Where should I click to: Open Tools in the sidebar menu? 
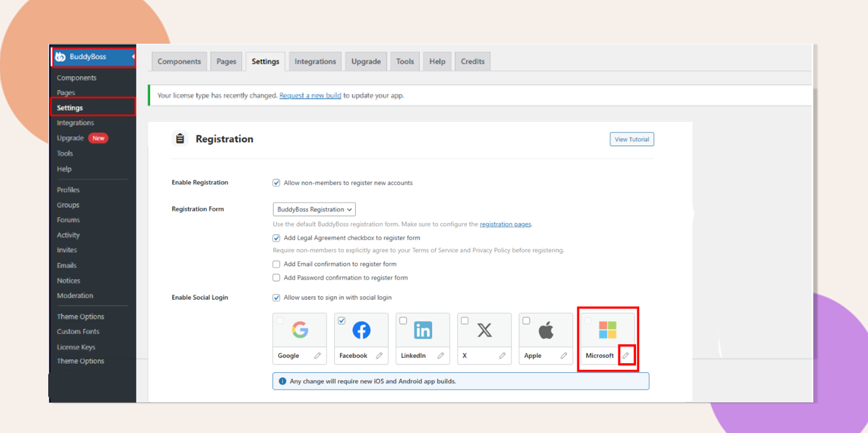click(x=65, y=153)
